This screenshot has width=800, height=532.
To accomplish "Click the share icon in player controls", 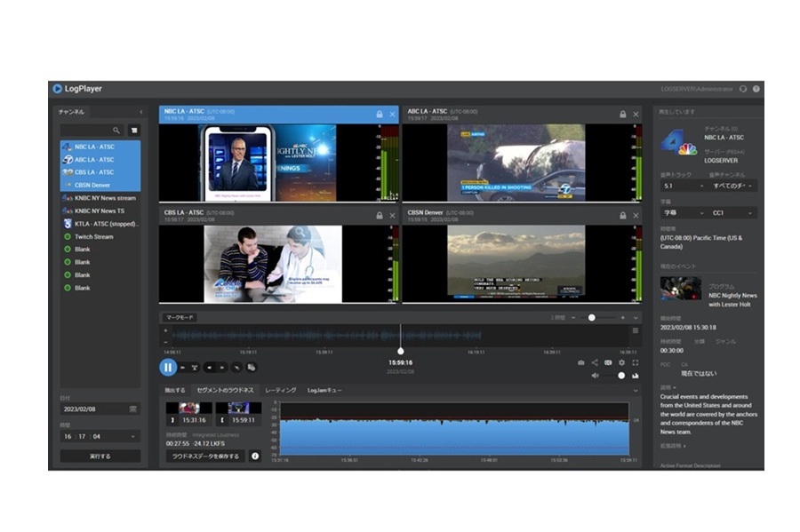I will [595, 363].
